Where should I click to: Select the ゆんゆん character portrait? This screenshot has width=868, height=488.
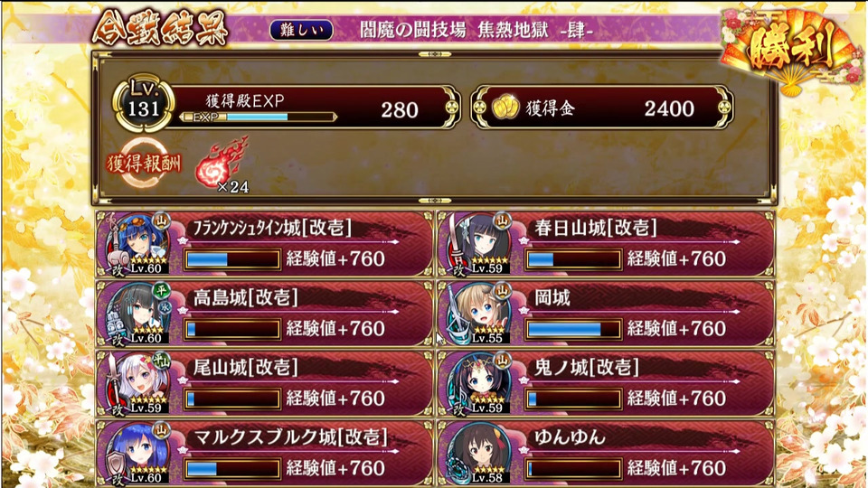point(478,453)
